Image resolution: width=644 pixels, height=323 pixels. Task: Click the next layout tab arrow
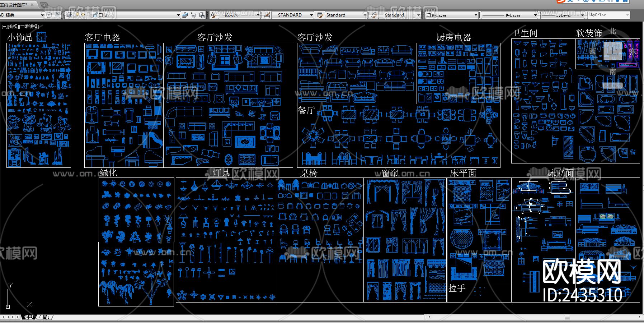13,317
